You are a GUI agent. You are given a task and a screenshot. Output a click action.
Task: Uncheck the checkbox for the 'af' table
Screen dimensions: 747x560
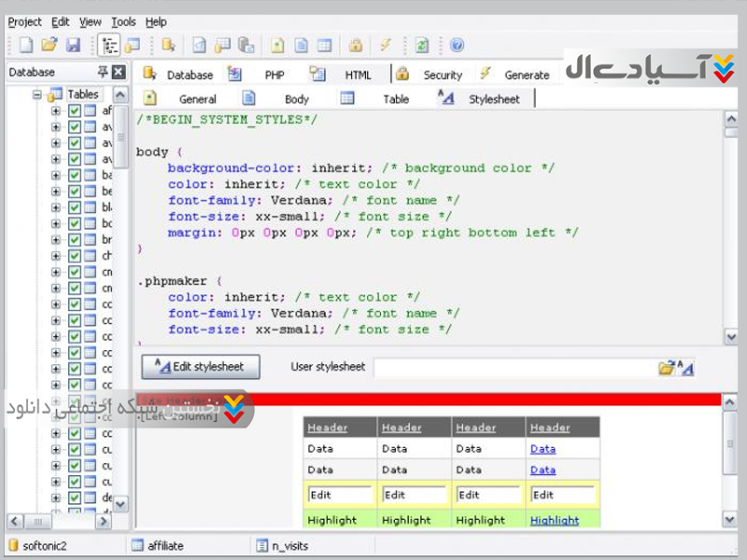(x=75, y=110)
